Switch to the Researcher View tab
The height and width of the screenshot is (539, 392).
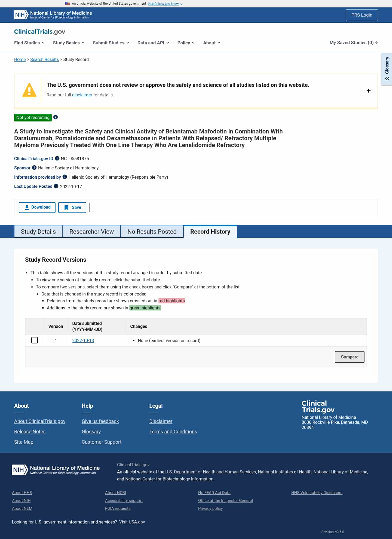coord(92,232)
